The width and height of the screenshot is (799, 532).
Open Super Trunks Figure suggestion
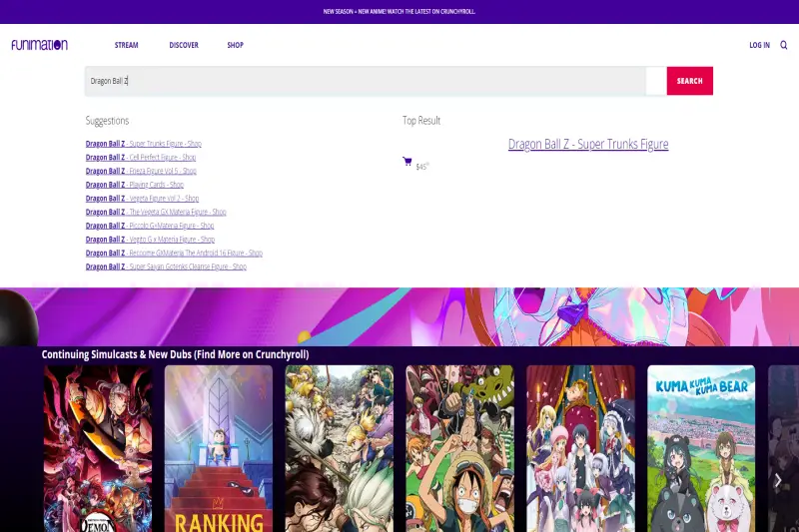coord(144,144)
